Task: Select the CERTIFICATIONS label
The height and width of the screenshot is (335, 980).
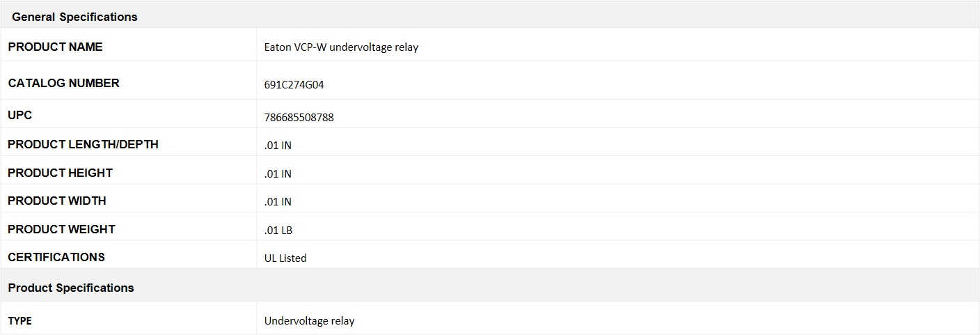Action: coord(56,257)
